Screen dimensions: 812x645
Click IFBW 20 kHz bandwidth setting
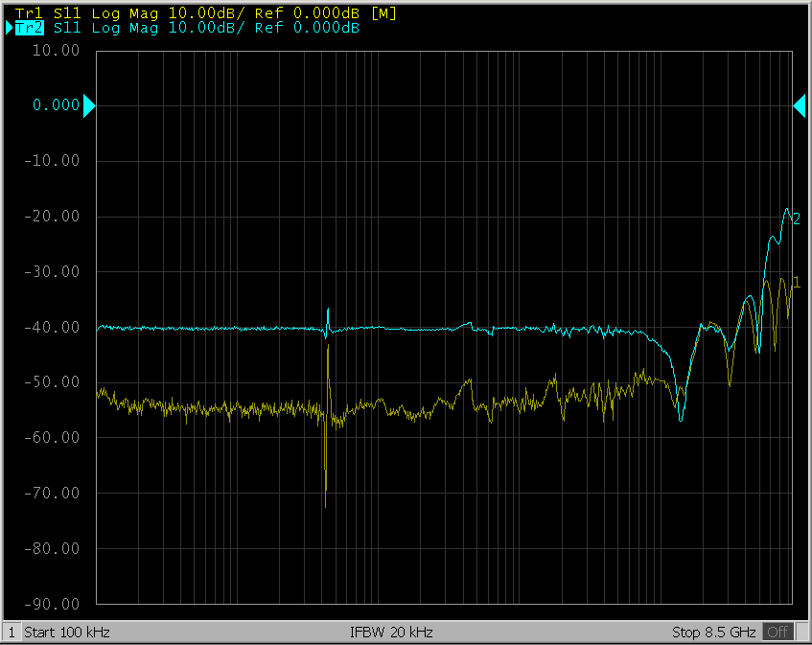(393, 633)
